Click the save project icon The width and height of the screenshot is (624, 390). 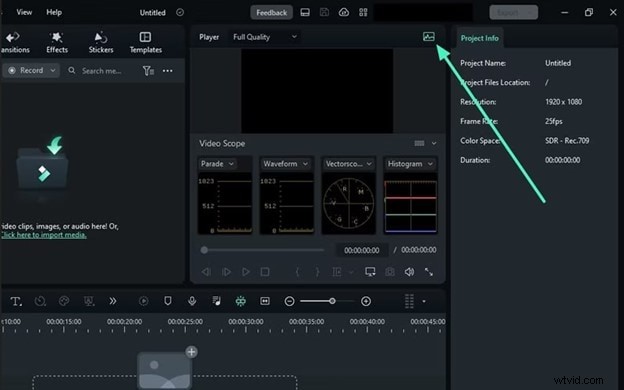pos(324,12)
